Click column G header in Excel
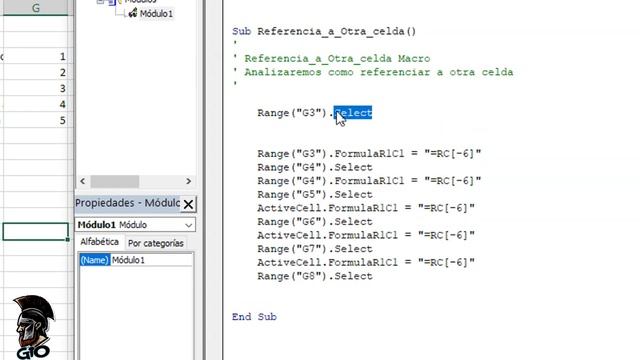The image size is (640, 360). (36, 8)
